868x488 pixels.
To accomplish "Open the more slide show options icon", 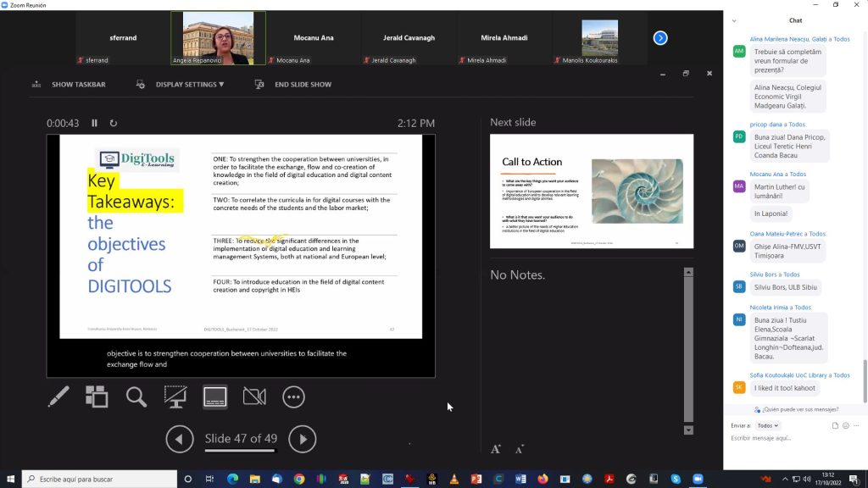I will tap(293, 396).
